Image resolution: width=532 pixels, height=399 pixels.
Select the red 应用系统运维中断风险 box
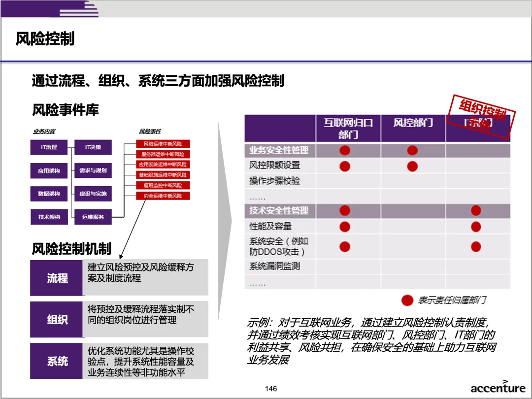tap(163, 165)
